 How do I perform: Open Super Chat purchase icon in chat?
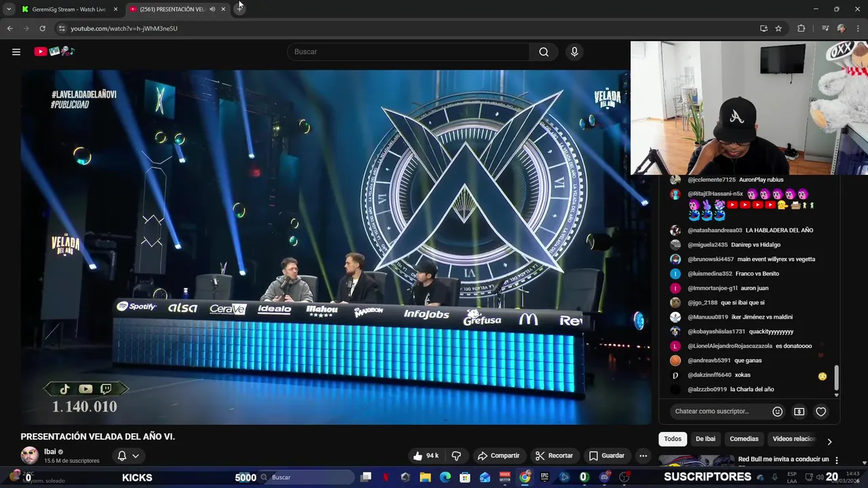tap(799, 411)
